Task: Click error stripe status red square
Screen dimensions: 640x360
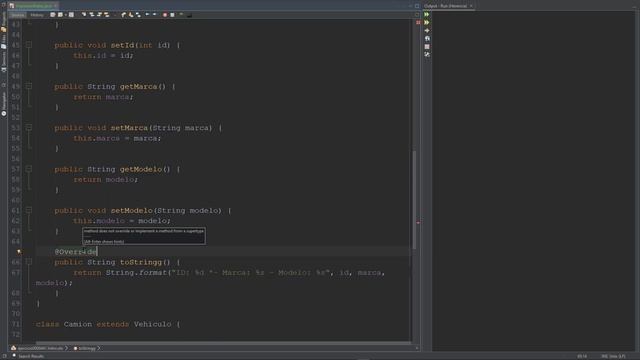Action: [418, 22]
